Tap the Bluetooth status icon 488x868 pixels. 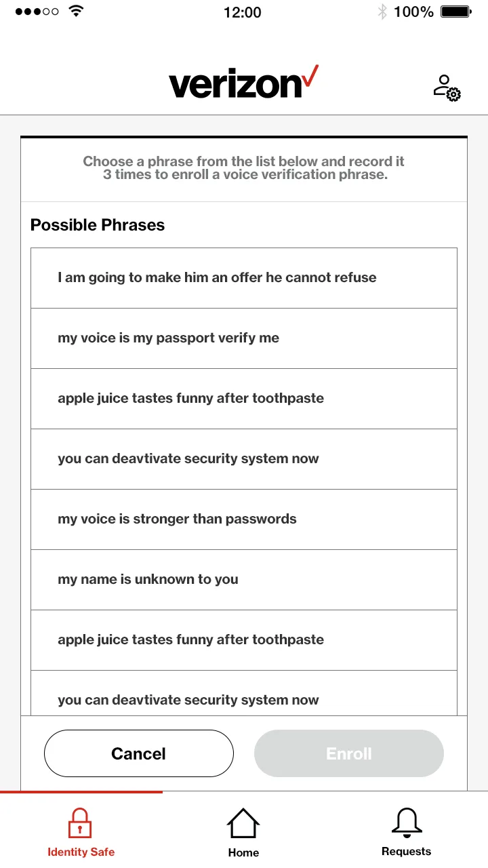(382, 12)
